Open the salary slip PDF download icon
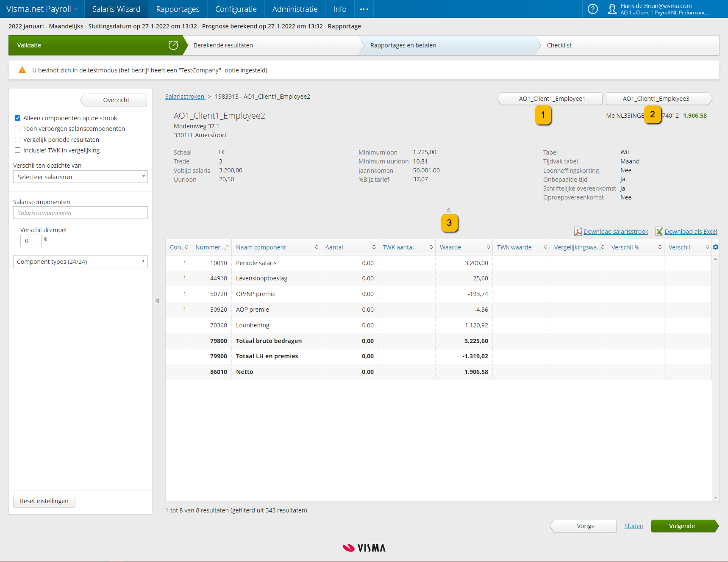The height and width of the screenshot is (562, 728). (579, 231)
